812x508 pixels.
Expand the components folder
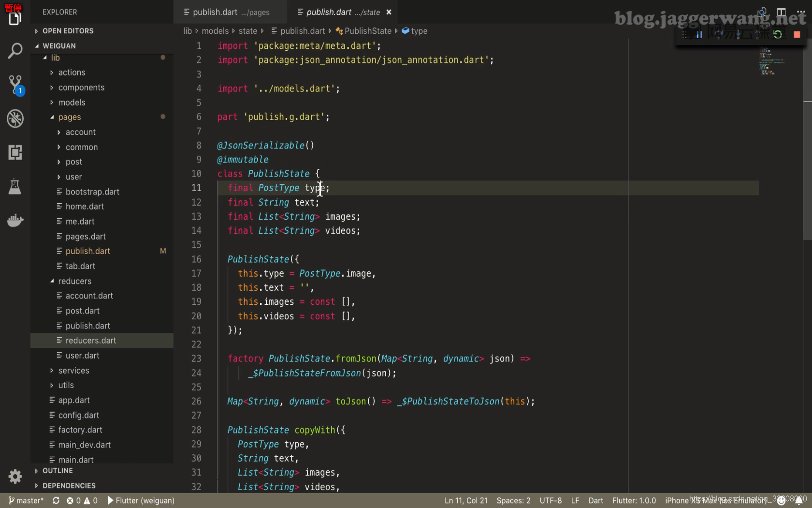pos(101,88)
